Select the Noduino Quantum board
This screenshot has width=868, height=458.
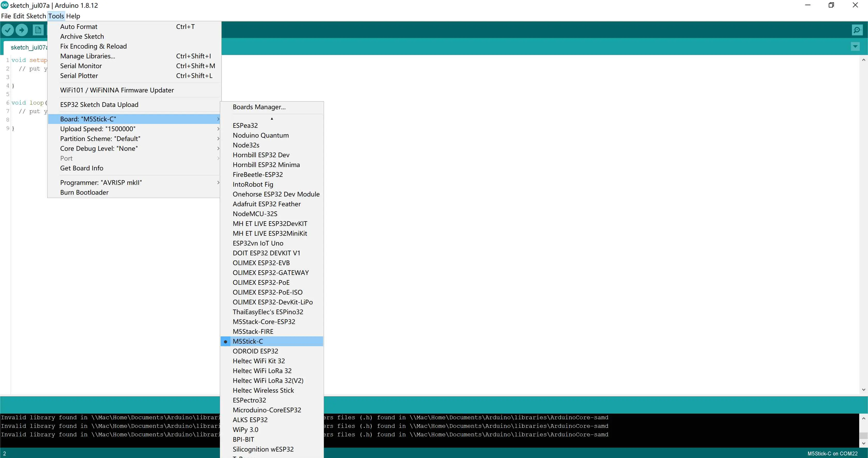point(272,135)
